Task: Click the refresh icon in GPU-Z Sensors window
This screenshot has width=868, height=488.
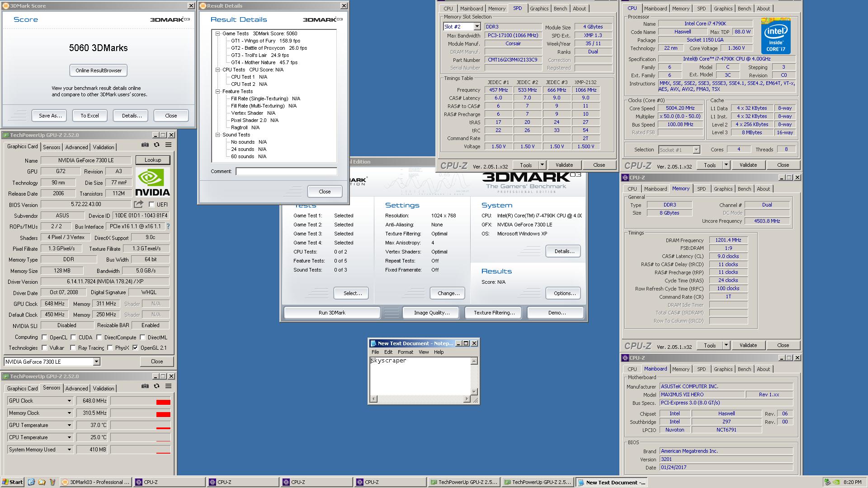Action: coord(156,386)
